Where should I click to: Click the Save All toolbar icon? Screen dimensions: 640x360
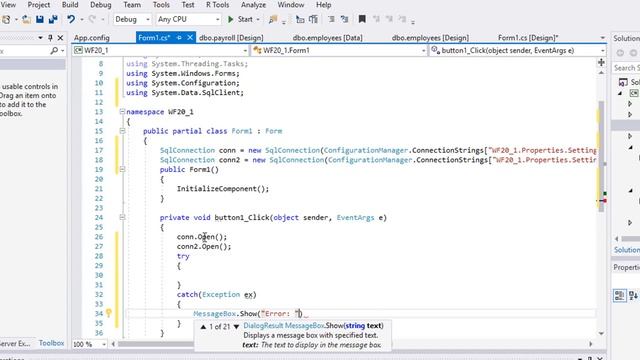pyautogui.click(x=53, y=19)
